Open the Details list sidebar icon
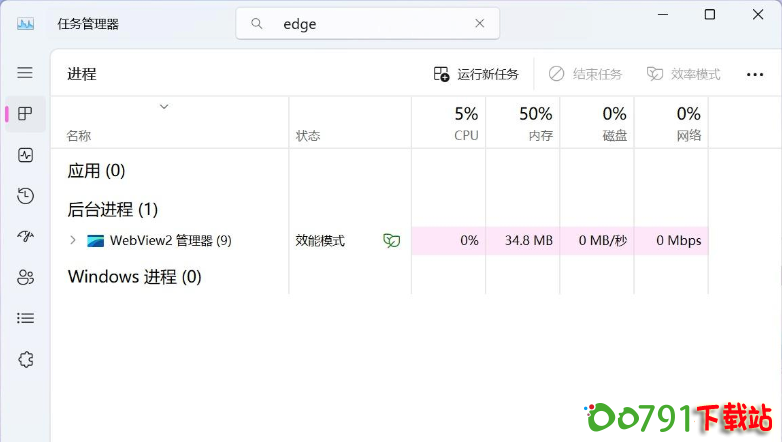Screen dimensions: 782x442 [25, 318]
